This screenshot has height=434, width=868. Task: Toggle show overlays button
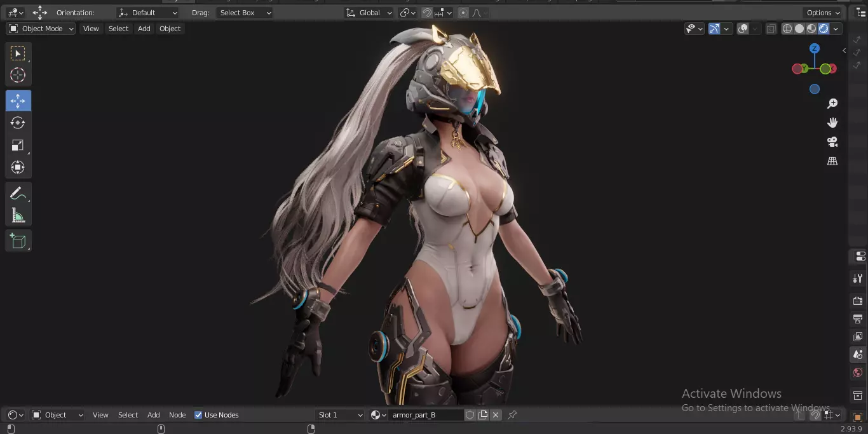[743, 29]
